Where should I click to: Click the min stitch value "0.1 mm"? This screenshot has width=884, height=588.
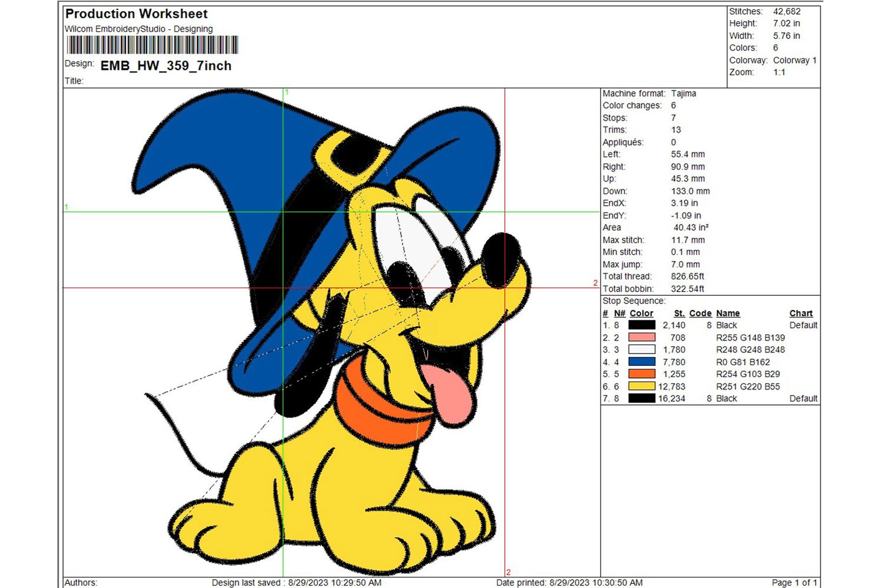(685, 252)
